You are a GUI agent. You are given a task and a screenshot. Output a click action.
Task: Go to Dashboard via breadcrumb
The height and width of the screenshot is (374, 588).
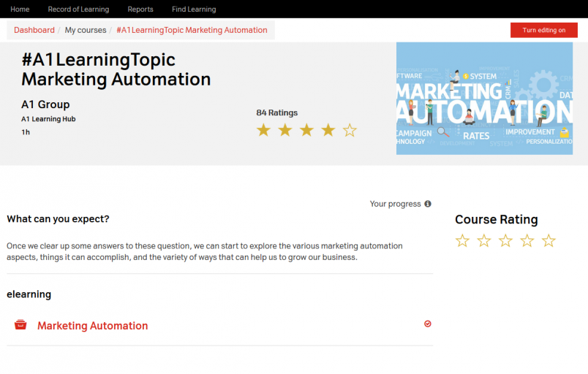(34, 30)
